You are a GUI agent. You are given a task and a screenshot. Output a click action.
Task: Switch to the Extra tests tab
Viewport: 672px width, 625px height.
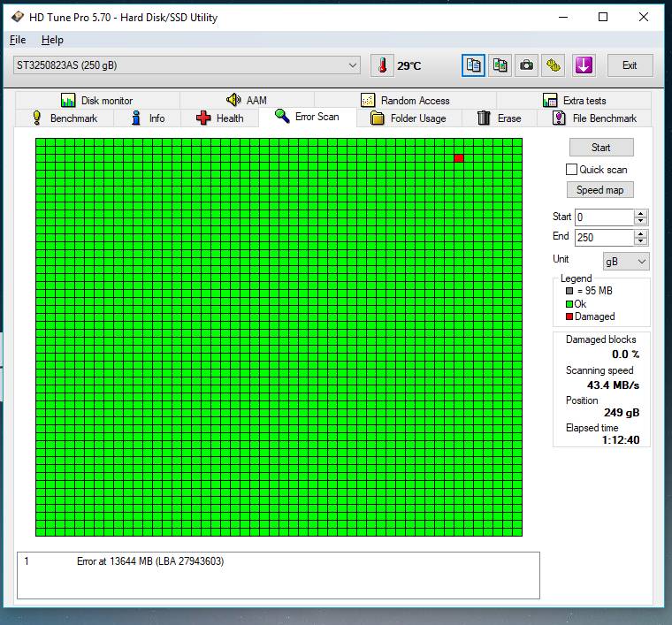[574, 100]
